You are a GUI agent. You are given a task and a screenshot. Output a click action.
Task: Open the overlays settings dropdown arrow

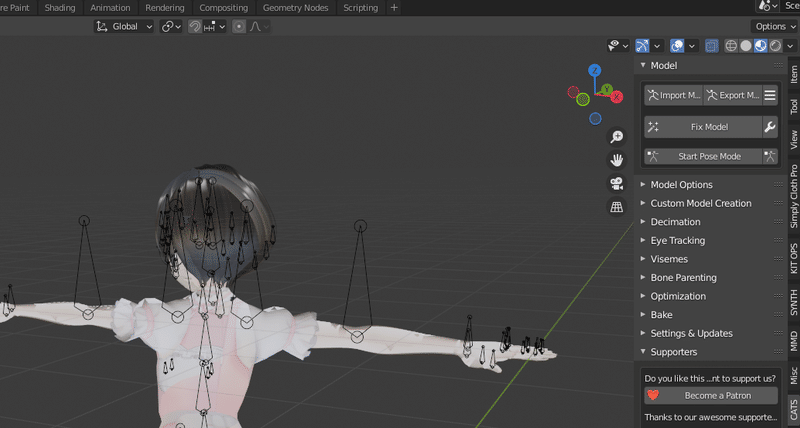pos(691,46)
